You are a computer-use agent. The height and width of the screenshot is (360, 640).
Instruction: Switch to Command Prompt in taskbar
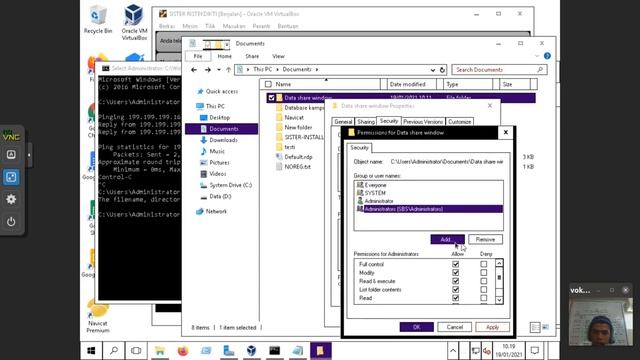click(x=275, y=351)
